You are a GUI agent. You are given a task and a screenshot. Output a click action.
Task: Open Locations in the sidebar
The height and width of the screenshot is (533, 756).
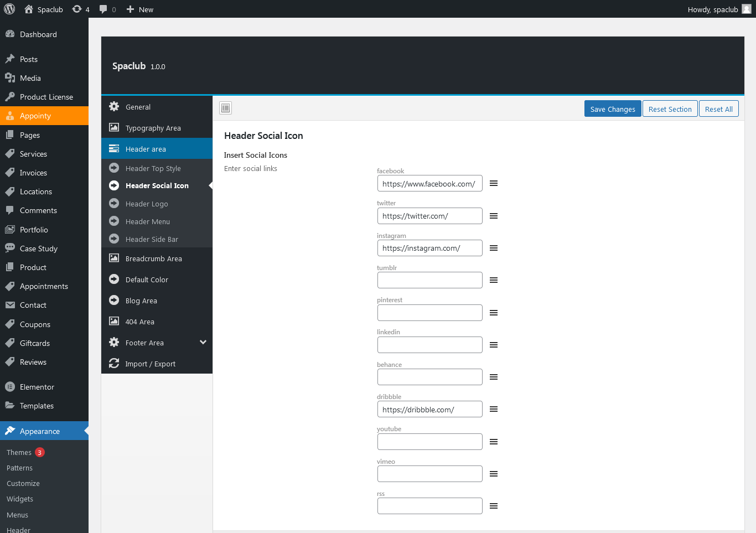(44, 192)
